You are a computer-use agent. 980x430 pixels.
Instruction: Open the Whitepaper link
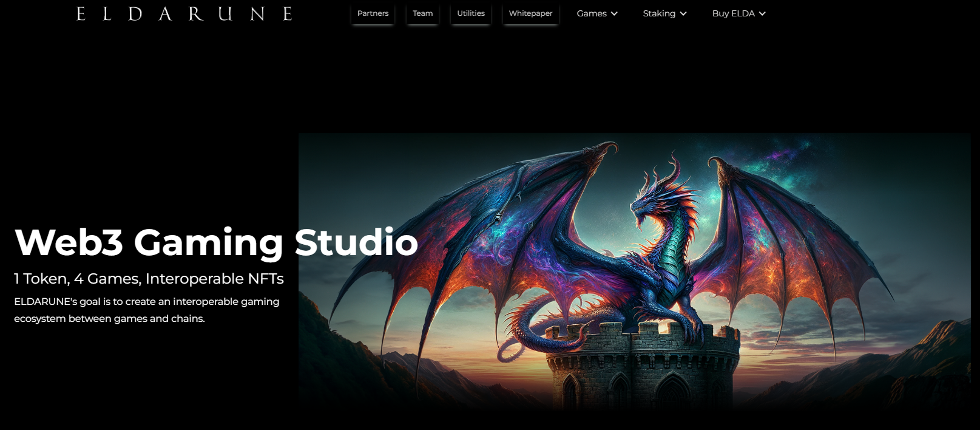(x=530, y=13)
